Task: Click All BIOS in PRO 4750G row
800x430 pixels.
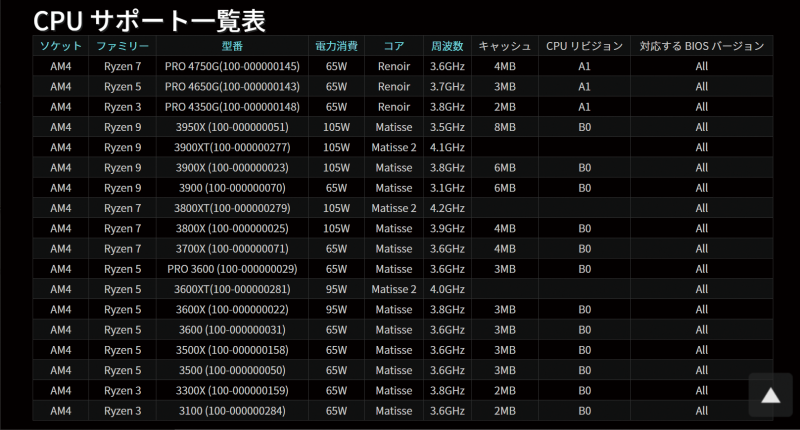Action: pyautogui.click(x=702, y=66)
